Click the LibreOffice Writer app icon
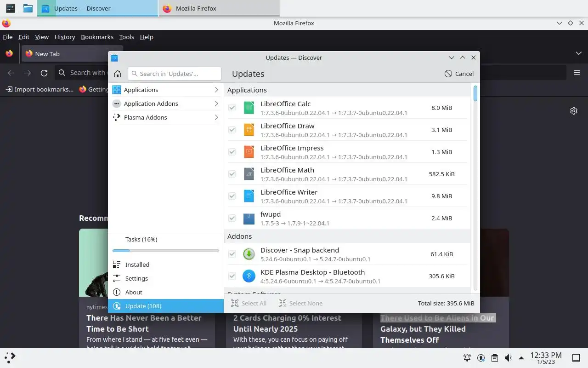 pyautogui.click(x=249, y=196)
